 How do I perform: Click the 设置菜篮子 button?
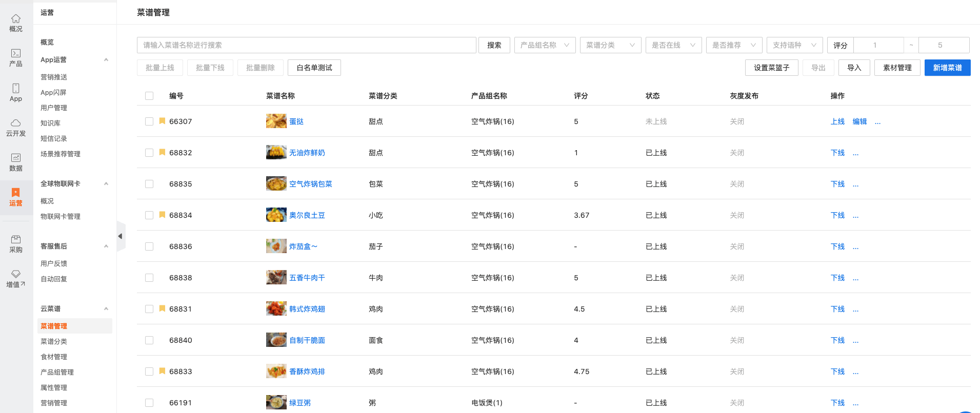771,68
